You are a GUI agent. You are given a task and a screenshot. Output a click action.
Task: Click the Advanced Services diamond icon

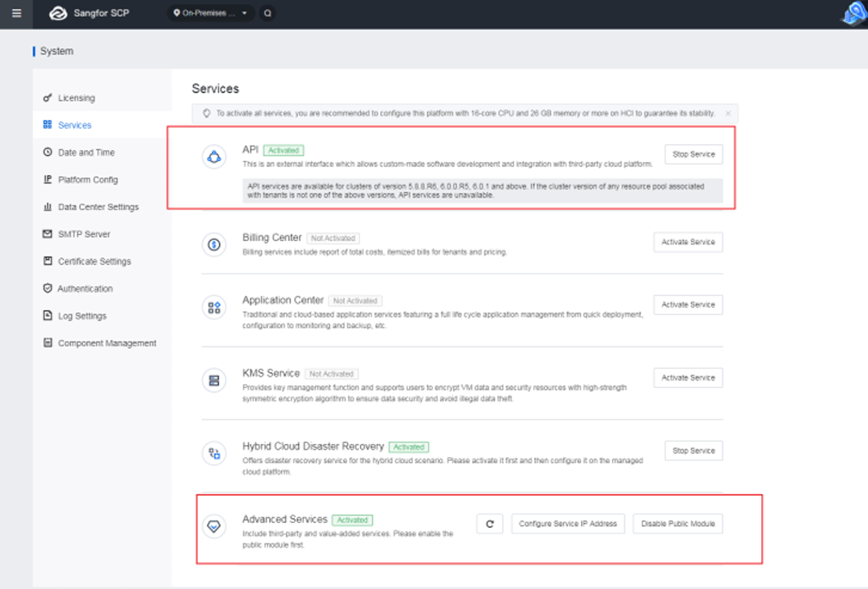214,527
